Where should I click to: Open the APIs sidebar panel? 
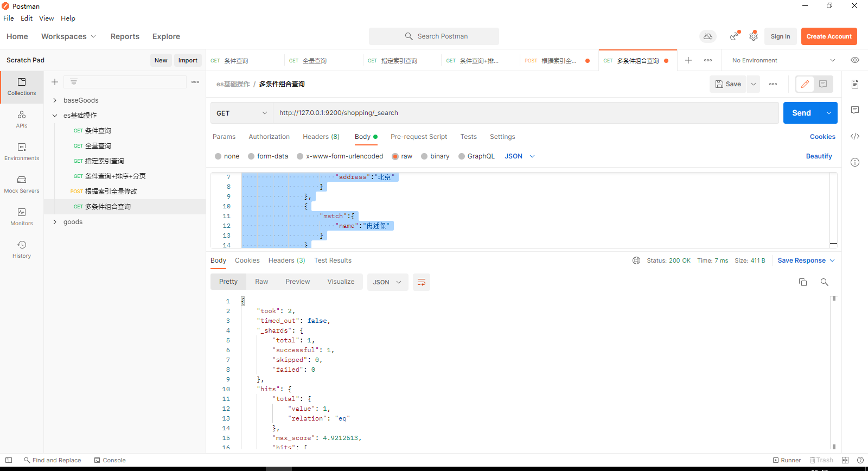[22, 119]
